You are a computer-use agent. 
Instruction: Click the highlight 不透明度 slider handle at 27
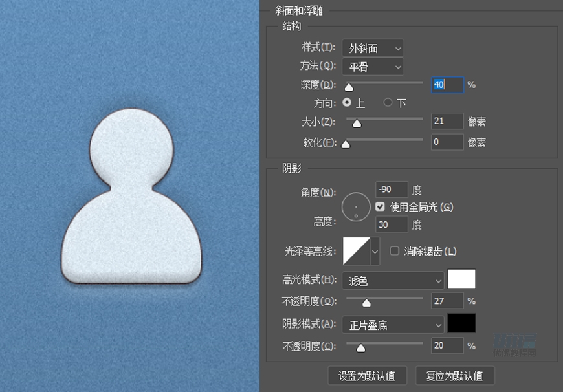[366, 303]
